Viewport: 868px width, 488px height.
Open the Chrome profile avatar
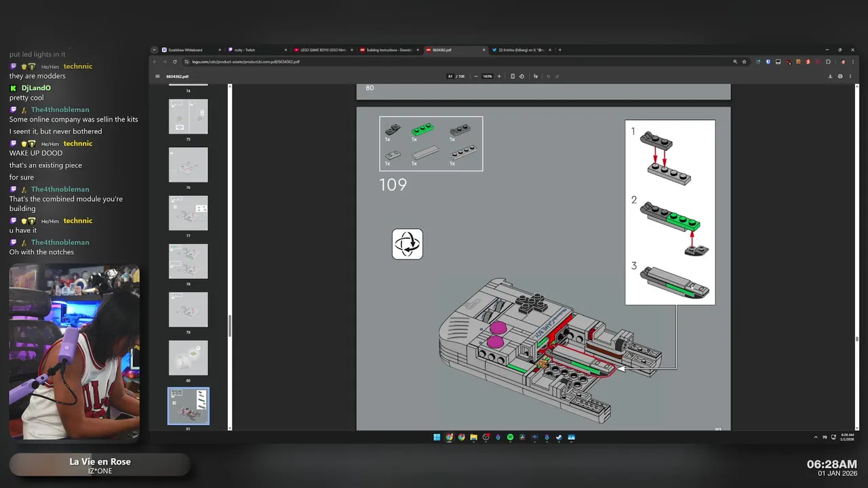click(843, 62)
